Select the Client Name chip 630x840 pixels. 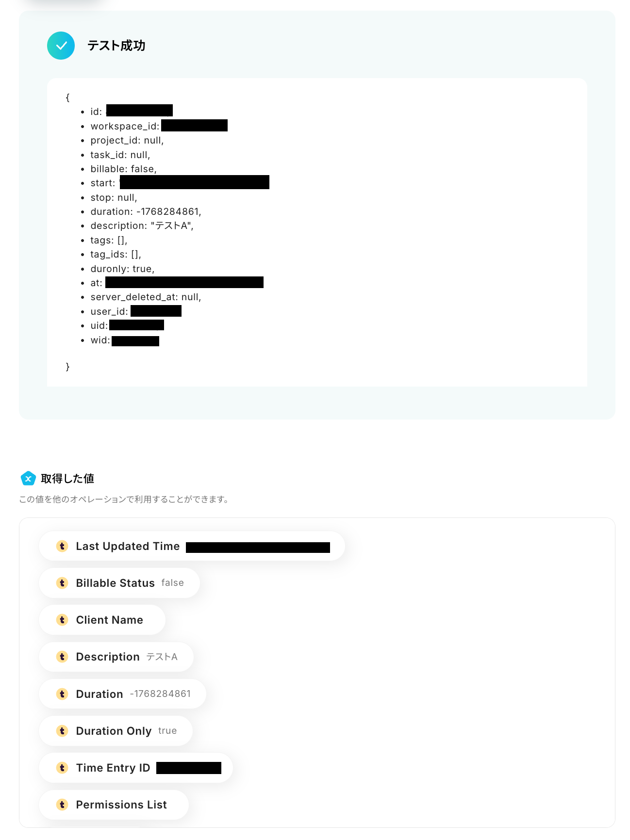(102, 620)
